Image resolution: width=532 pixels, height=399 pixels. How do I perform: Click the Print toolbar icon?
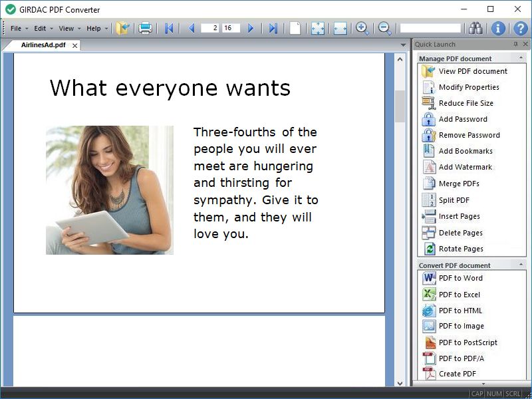click(x=145, y=28)
